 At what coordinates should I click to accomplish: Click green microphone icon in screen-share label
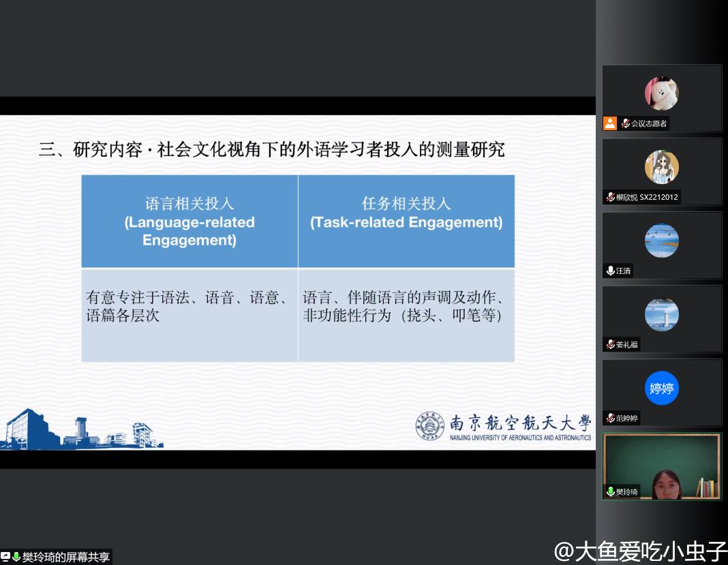[x=16, y=557]
